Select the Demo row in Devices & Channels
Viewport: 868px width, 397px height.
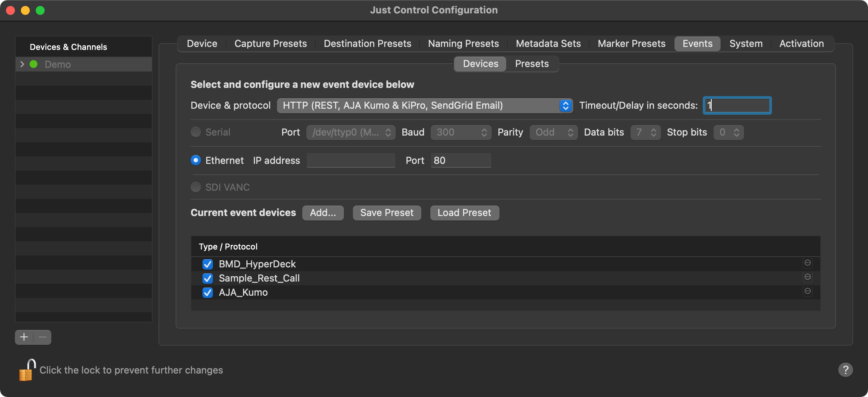pos(84,64)
